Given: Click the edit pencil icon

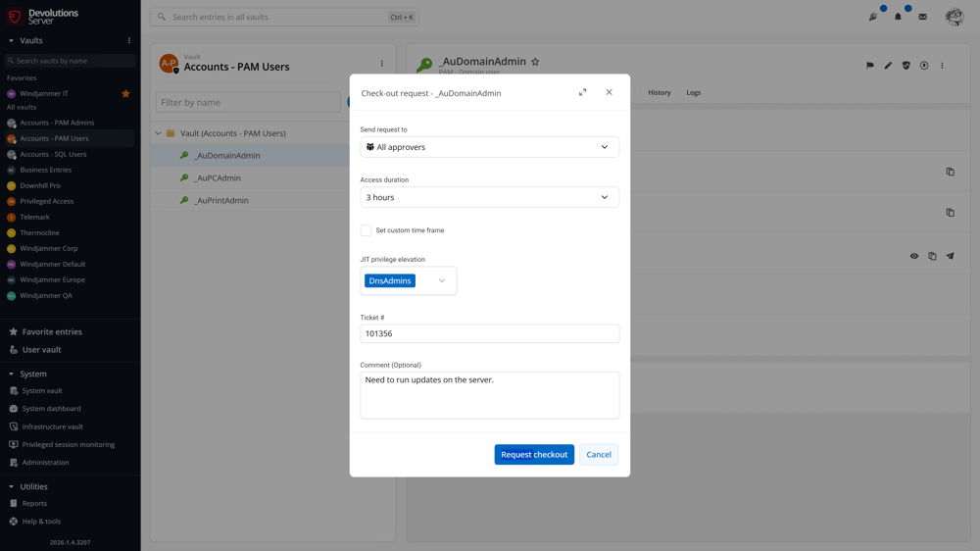Looking at the screenshot, I should click(888, 66).
